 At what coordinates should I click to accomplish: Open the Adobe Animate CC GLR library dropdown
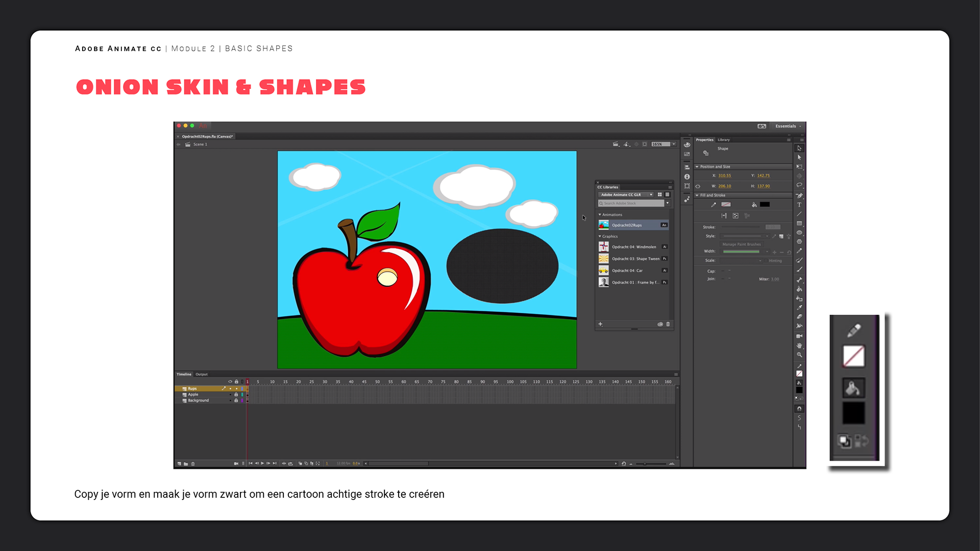(x=626, y=195)
